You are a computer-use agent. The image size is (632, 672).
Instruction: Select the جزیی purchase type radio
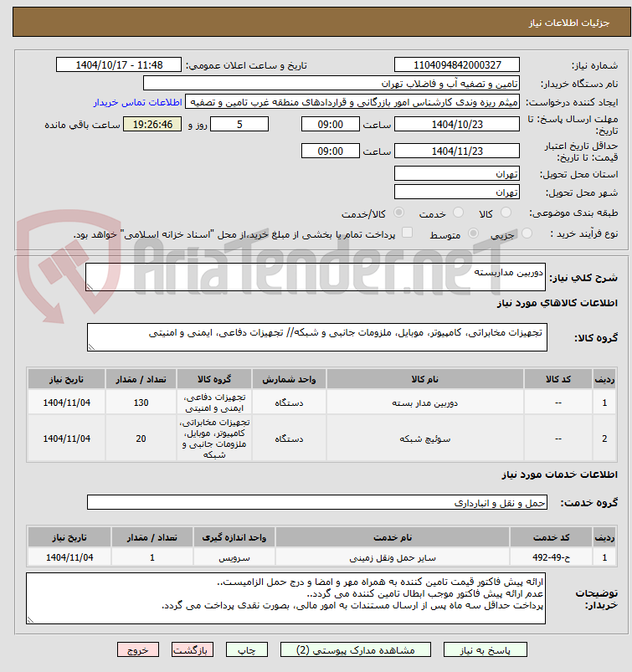[527, 233]
